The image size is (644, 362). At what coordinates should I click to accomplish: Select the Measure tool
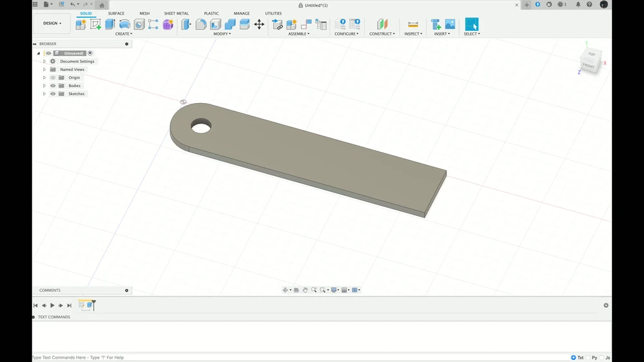413,24
